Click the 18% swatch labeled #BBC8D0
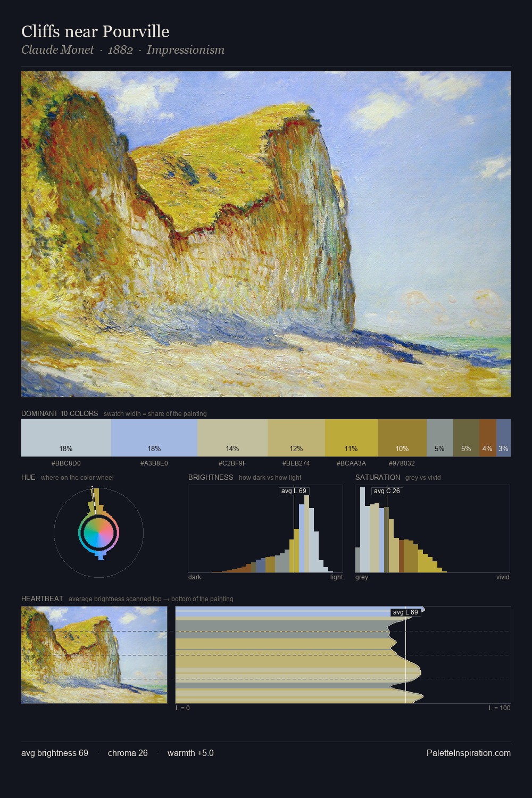This screenshot has height=798, width=532. click(x=66, y=438)
